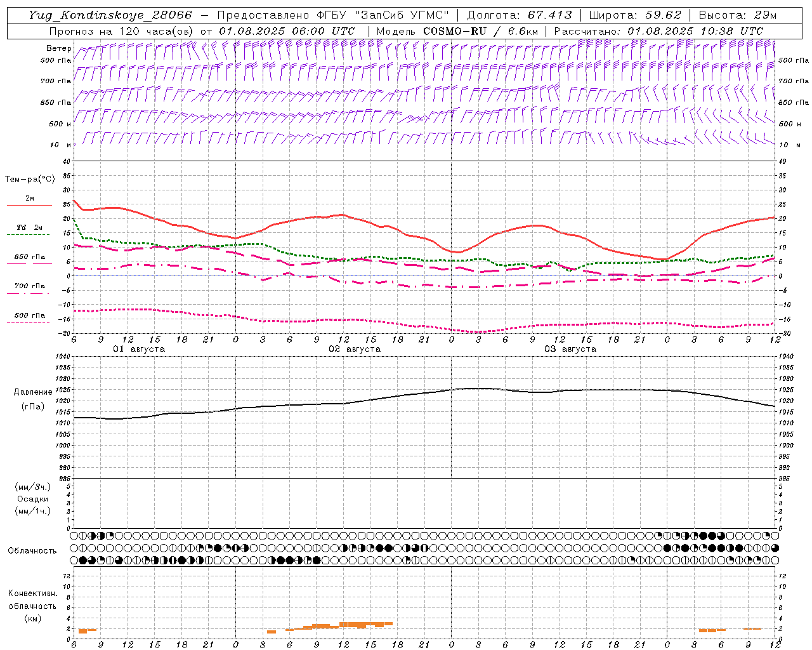Click the 500 гПа entry in temperature legend
This screenshot has width=812, height=650.
30,315
